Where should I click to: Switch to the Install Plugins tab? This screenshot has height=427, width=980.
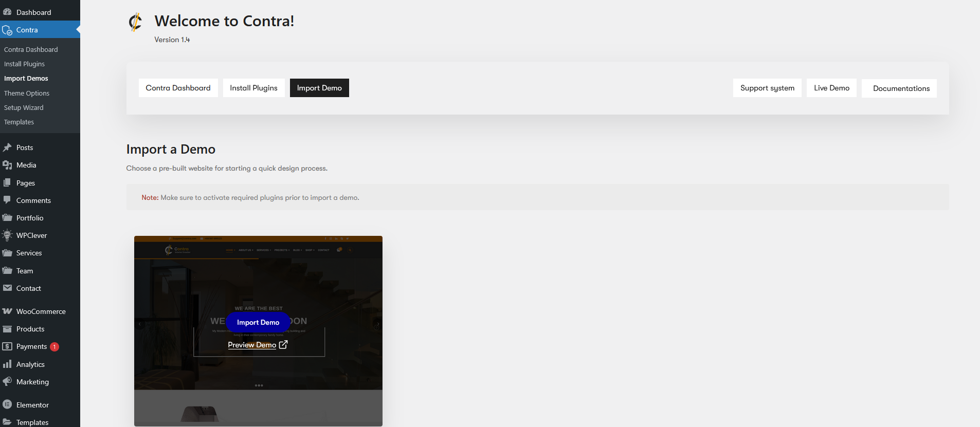pyautogui.click(x=253, y=88)
